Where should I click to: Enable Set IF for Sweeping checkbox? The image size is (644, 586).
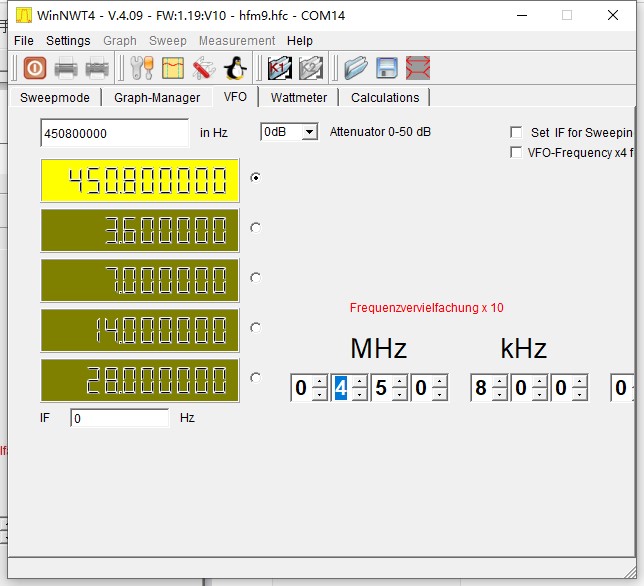tap(516, 132)
